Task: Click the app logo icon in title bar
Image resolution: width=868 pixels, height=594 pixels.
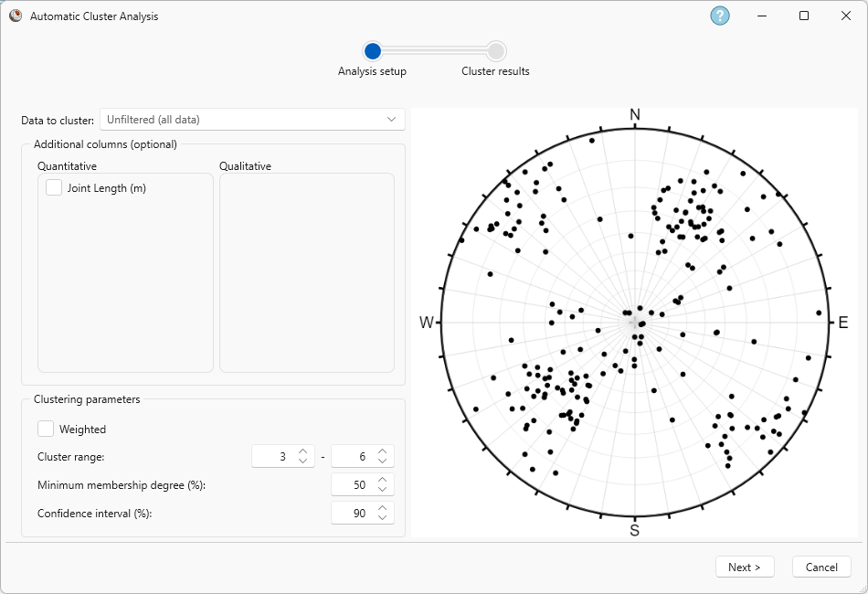Action: 16,16
